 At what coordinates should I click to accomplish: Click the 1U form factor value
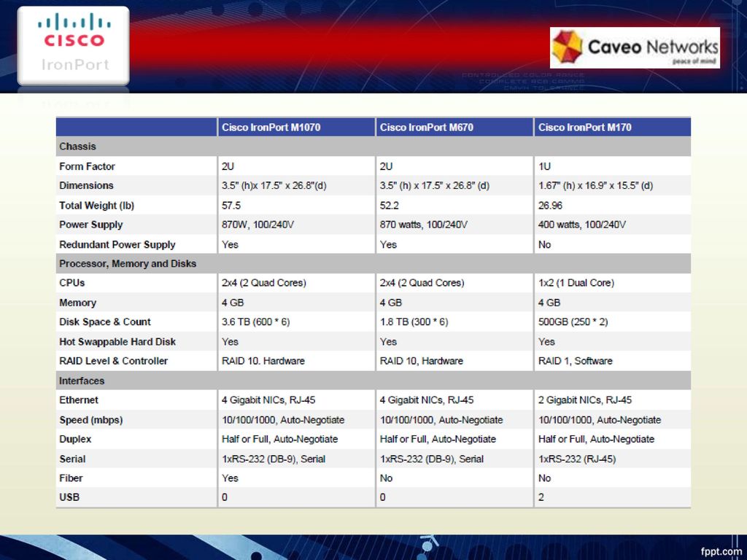[x=544, y=167]
